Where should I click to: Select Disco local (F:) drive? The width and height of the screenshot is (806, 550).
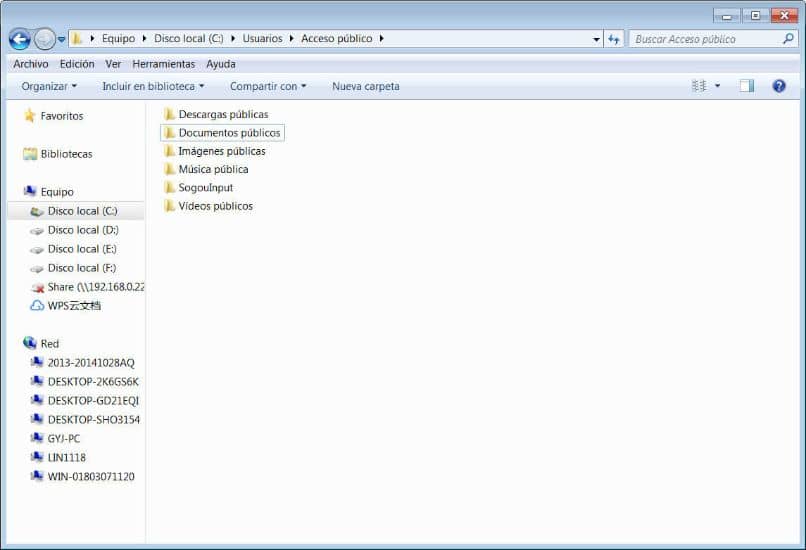74,268
